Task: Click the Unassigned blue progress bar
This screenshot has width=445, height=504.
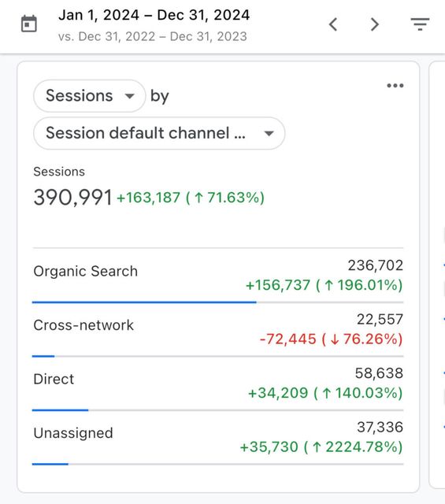Action: click(50, 464)
